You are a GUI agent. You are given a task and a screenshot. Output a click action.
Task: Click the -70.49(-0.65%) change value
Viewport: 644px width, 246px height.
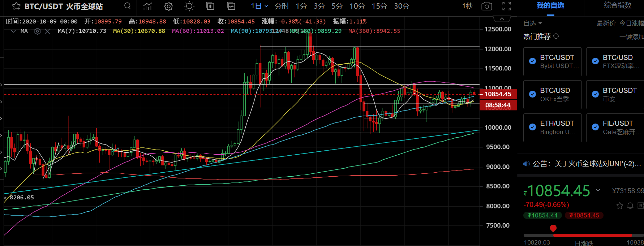tap(546, 205)
